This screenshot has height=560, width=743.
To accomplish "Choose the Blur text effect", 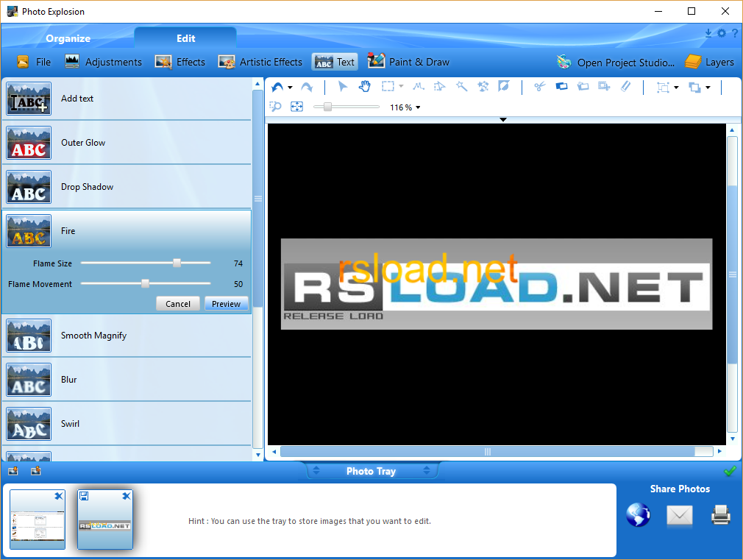I will (x=127, y=380).
